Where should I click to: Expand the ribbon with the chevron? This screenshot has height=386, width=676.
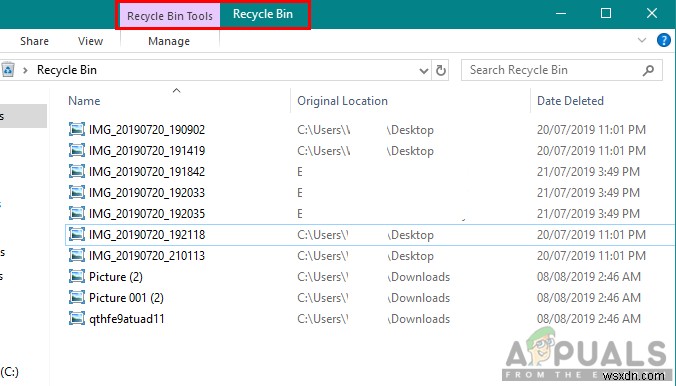642,41
